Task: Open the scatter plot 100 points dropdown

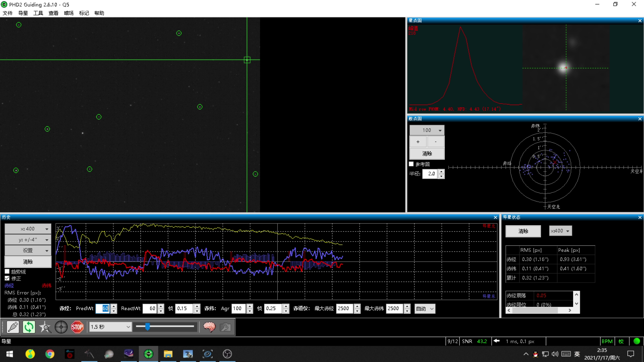Action: pos(427,130)
